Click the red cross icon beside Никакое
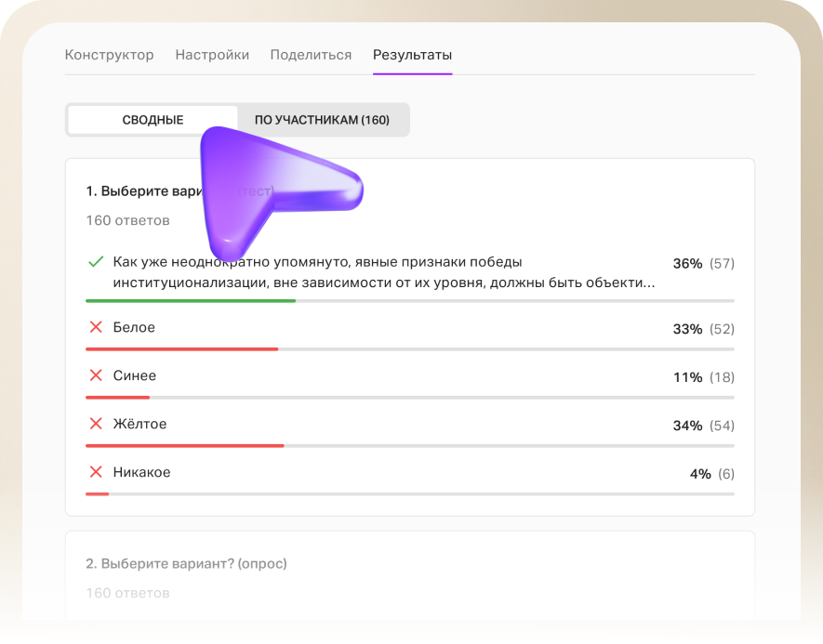 click(95, 472)
